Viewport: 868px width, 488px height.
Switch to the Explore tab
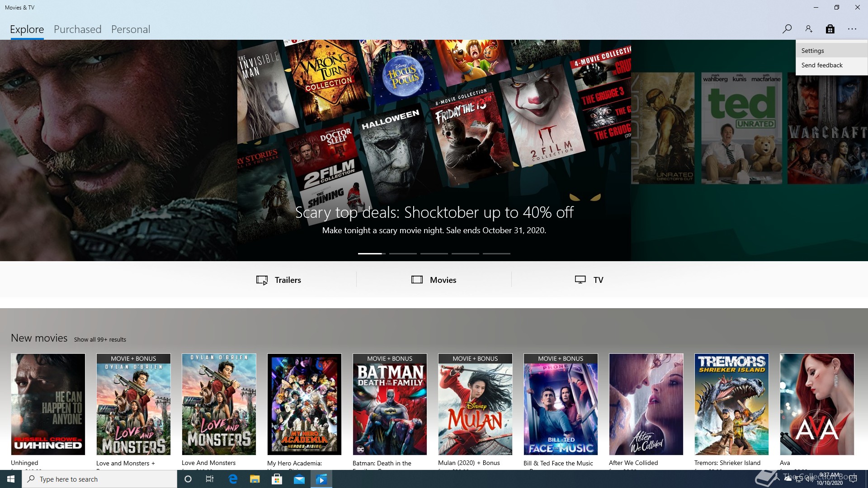tap(27, 29)
